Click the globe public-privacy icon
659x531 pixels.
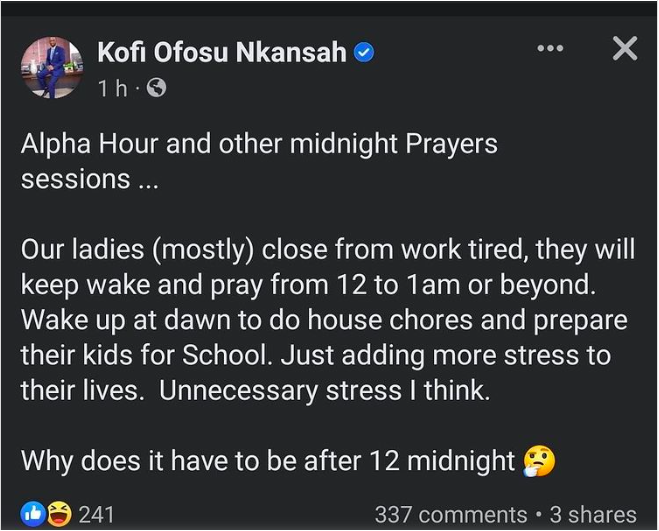click(x=156, y=88)
